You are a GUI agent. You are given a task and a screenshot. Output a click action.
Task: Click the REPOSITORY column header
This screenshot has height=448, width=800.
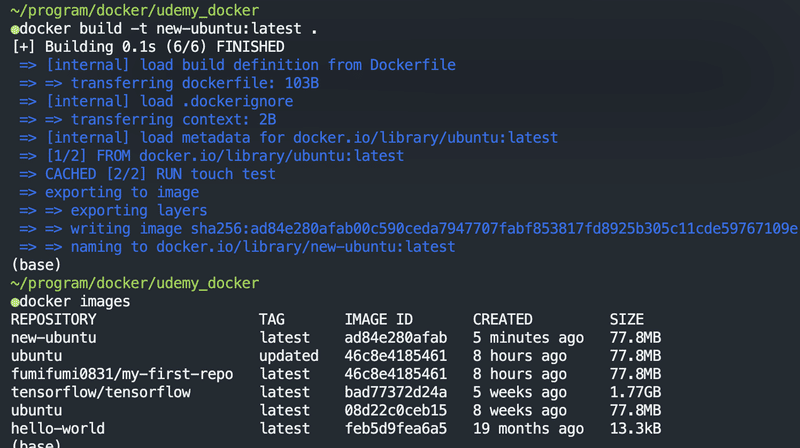(54, 319)
